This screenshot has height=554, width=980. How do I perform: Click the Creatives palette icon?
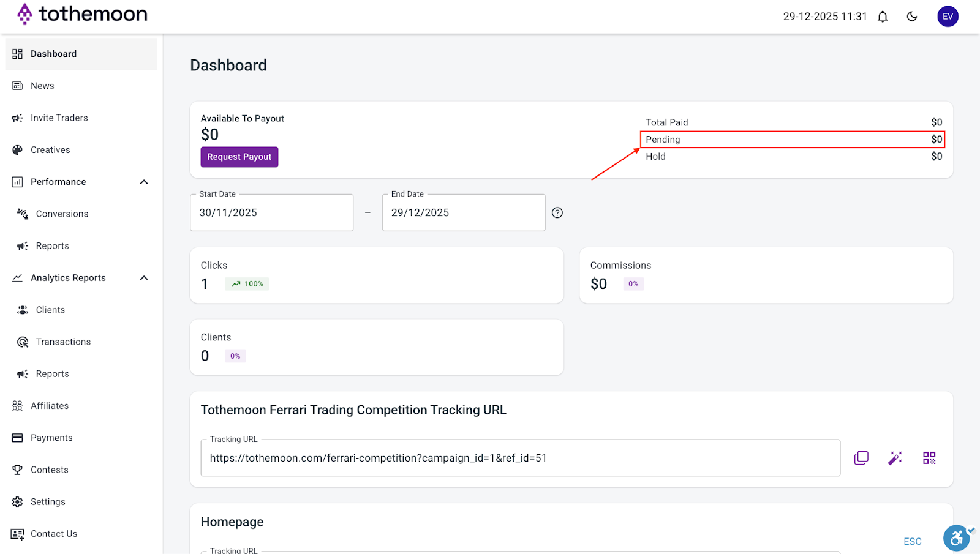(17, 150)
